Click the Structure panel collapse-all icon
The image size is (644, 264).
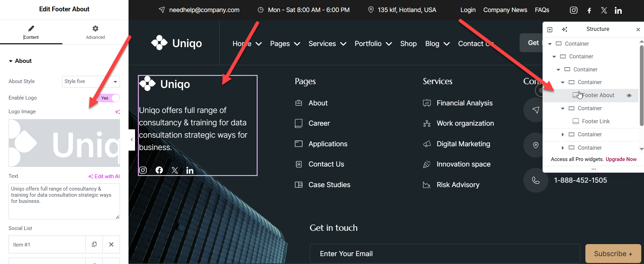(x=550, y=30)
